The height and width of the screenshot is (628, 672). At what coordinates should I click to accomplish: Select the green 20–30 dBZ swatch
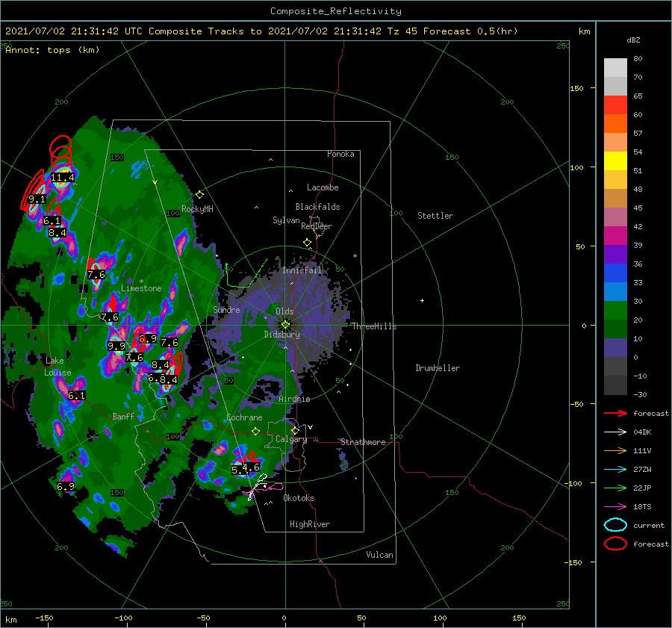tap(615, 311)
